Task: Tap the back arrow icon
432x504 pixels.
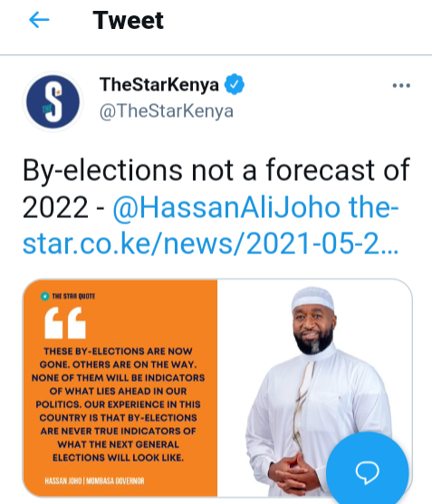Action: (39, 20)
